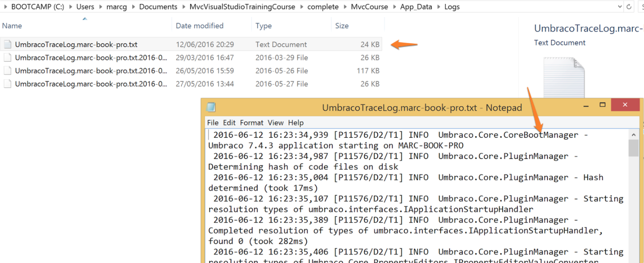The height and width of the screenshot is (263, 644).
Task: Click the Notepad title bar text
Action: click(422, 107)
